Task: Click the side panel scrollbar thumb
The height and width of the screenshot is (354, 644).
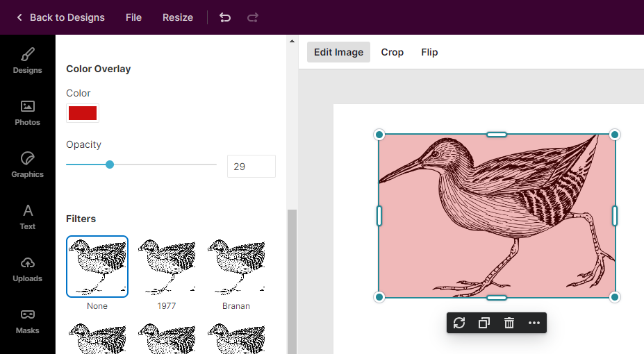Action: click(292, 281)
